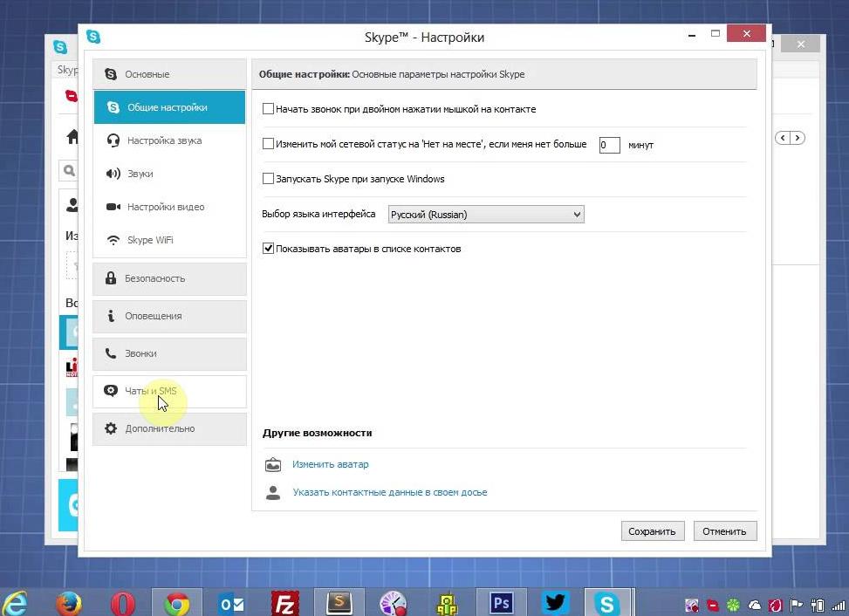
Task: Select Общие настройки in sidebar
Action: (x=169, y=107)
